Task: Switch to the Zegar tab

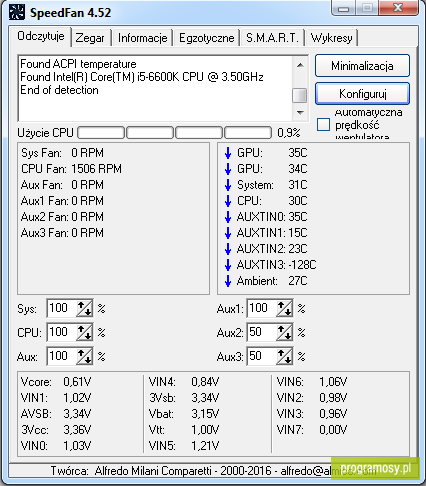Action: 90,38
